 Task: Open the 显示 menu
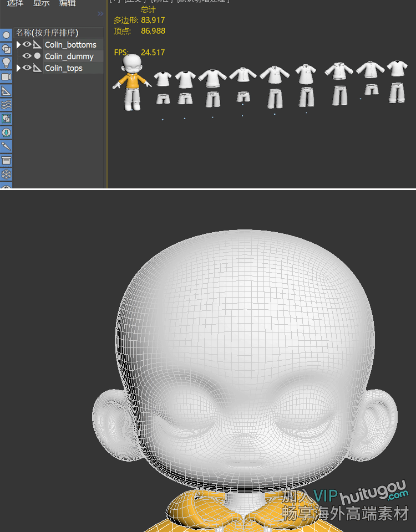click(x=41, y=3)
